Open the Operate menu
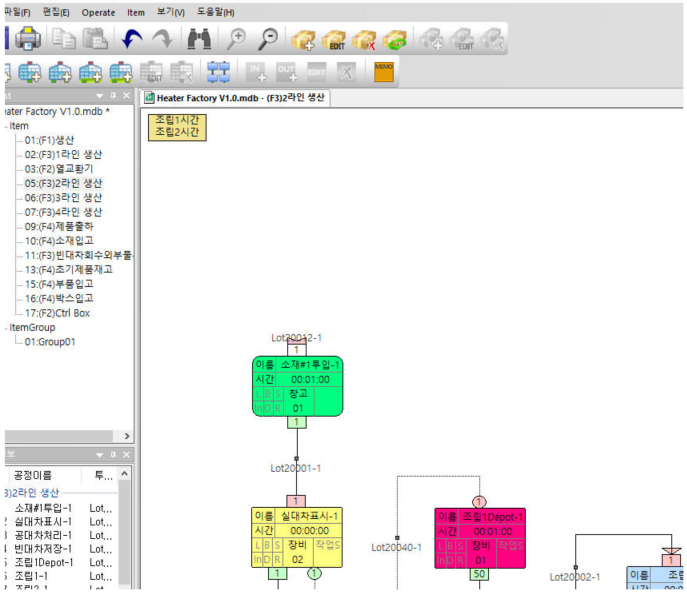 point(98,12)
